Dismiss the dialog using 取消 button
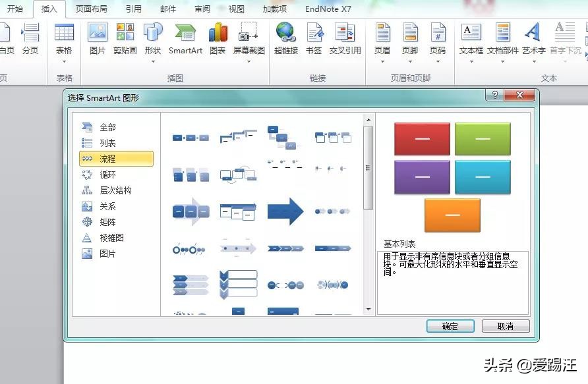The image size is (588, 384). point(505,326)
